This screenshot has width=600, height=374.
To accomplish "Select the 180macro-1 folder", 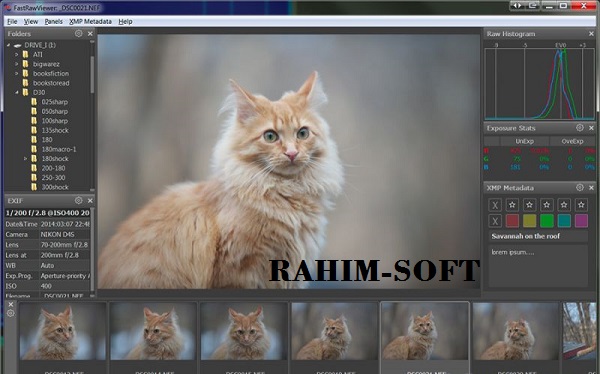I will coord(59,149).
